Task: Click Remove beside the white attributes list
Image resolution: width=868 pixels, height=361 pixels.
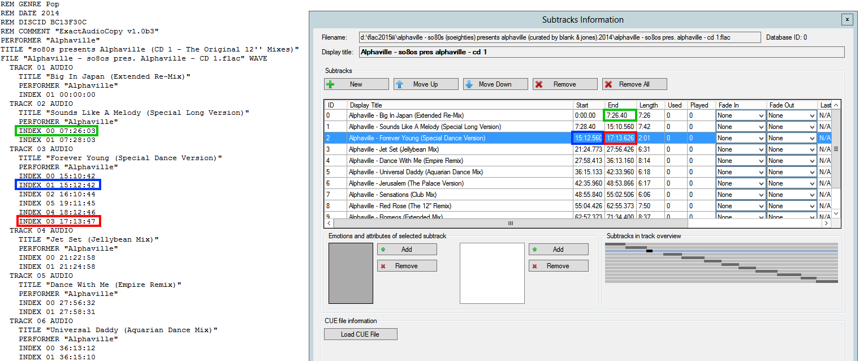Action: pos(559,266)
